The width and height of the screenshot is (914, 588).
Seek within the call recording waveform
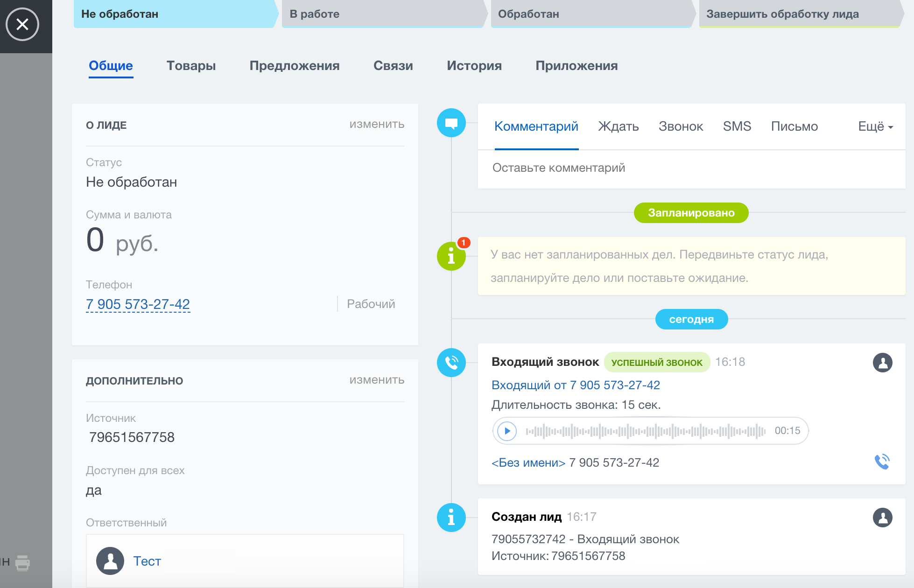pos(645,431)
